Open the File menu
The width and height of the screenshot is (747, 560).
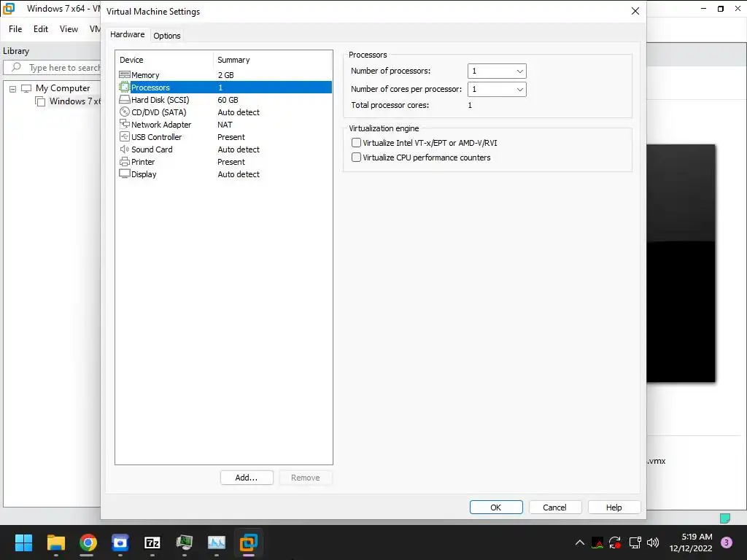(x=15, y=29)
